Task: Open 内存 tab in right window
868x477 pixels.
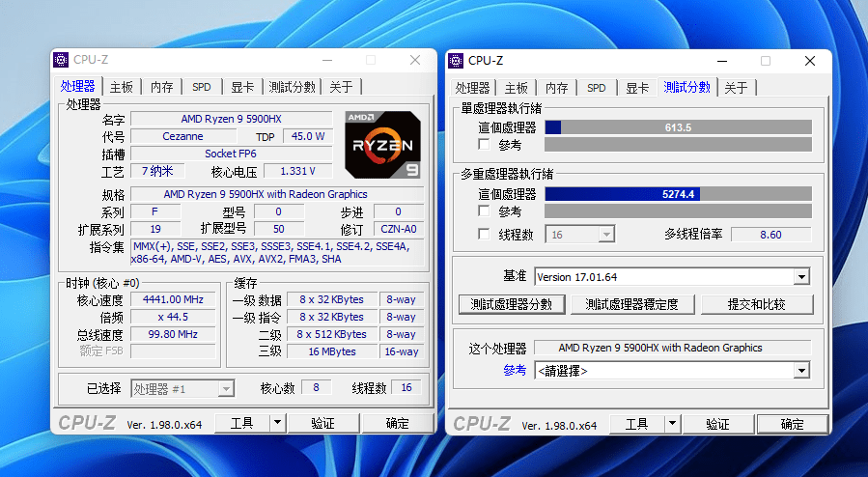Action: tap(556, 88)
